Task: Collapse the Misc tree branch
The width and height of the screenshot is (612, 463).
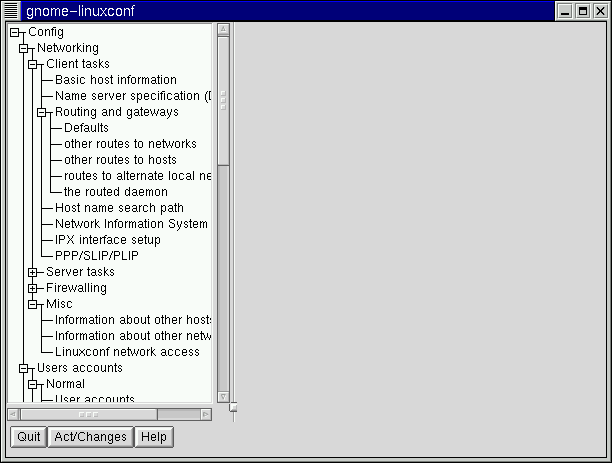Action: (33, 304)
